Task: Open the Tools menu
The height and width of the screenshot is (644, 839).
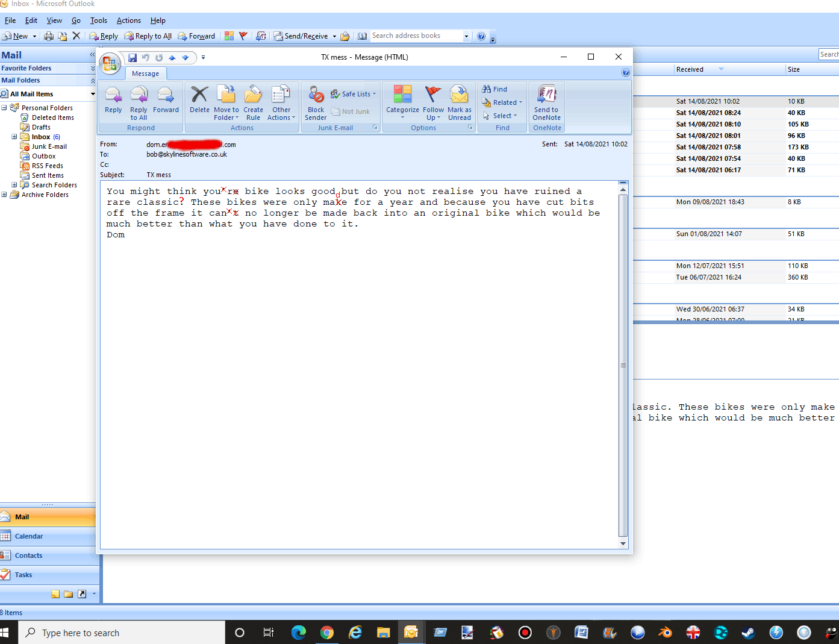Action: point(98,20)
